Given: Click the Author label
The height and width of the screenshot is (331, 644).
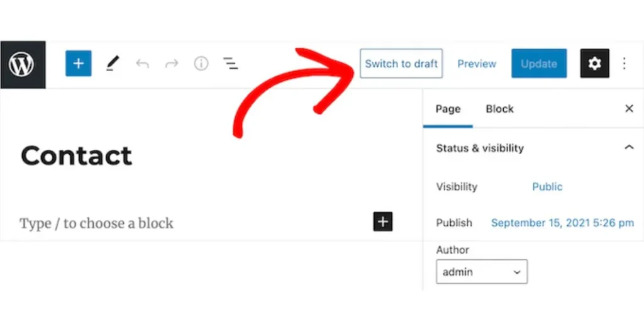Looking at the screenshot, I should [x=453, y=250].
